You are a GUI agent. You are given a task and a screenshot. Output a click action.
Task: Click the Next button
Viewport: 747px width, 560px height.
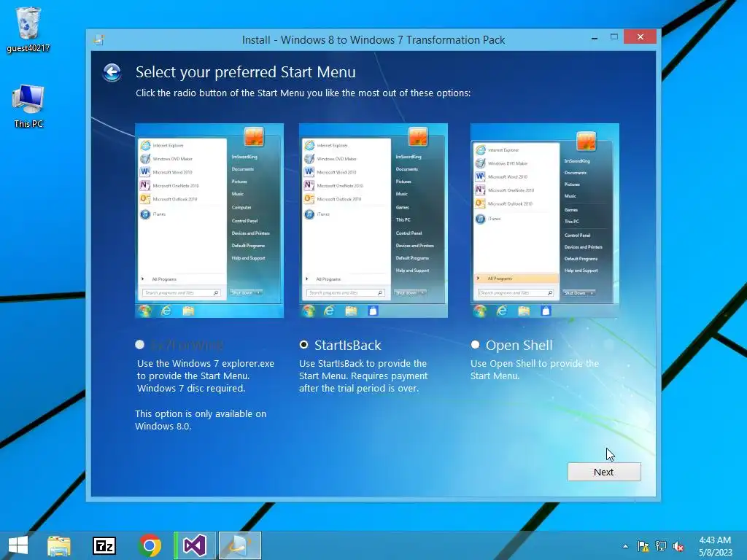603,472
